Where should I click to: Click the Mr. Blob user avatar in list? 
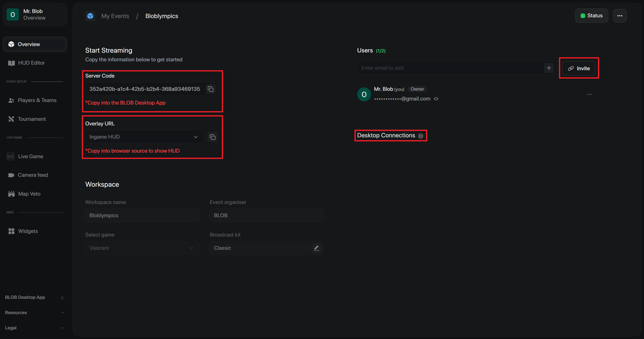coord(364,94)
